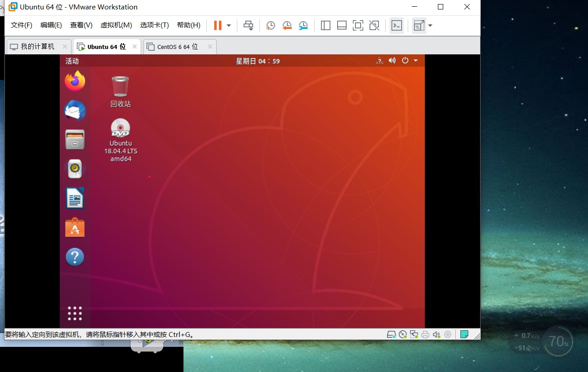Screen dimensions: 588x372
Task: Open the suspend button dropdown arrow
Action: [229, 26]
